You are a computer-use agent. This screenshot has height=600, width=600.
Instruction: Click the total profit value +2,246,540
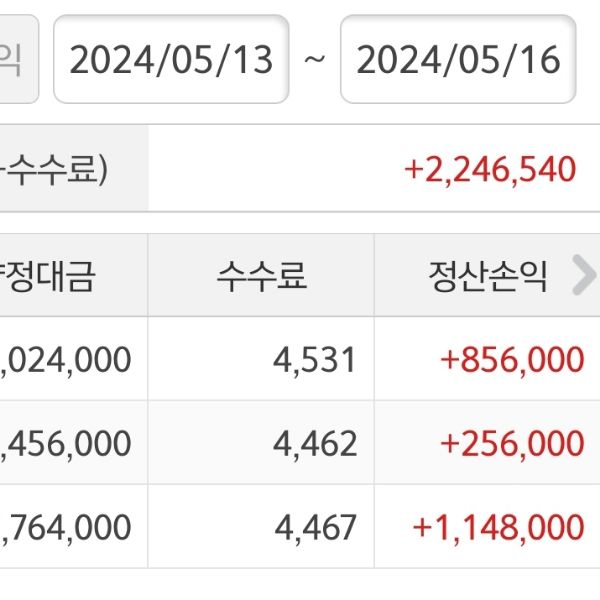tap(490, 169)
